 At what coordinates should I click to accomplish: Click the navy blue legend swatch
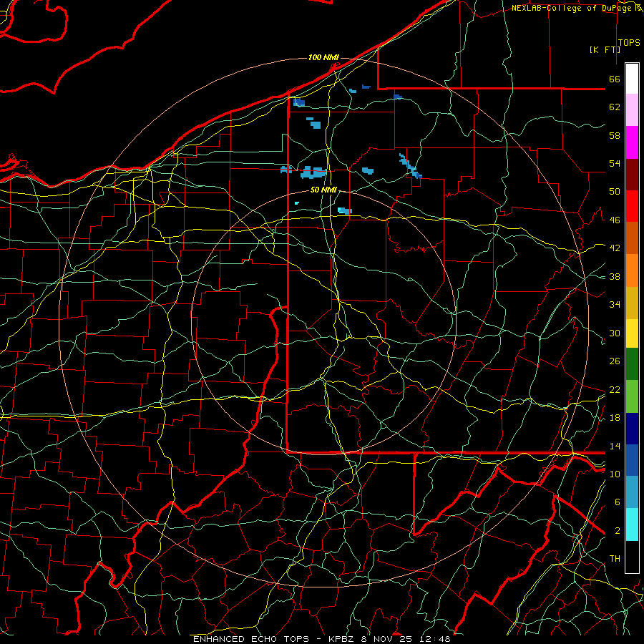coord(632,429)
